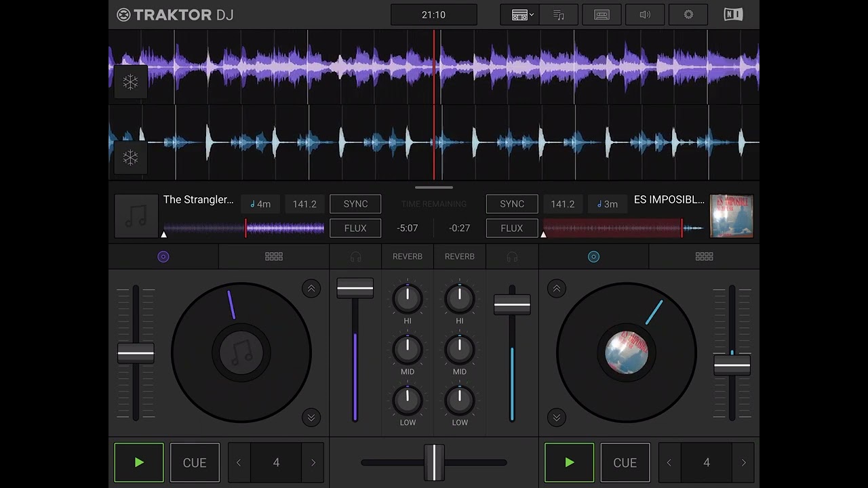
Task: Click the handle bar below the waveforms
Action: click(434, 187)
